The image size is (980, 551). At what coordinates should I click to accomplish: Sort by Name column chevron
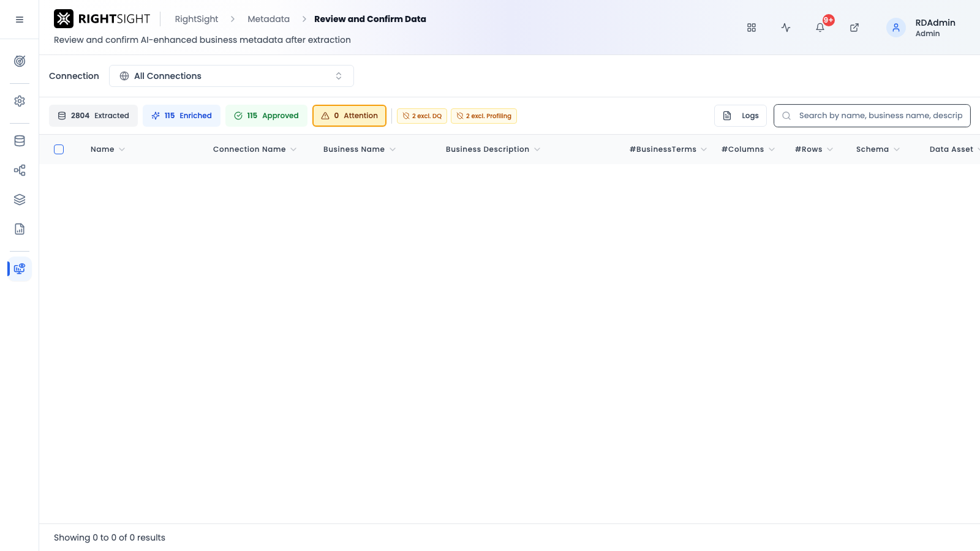122,149
